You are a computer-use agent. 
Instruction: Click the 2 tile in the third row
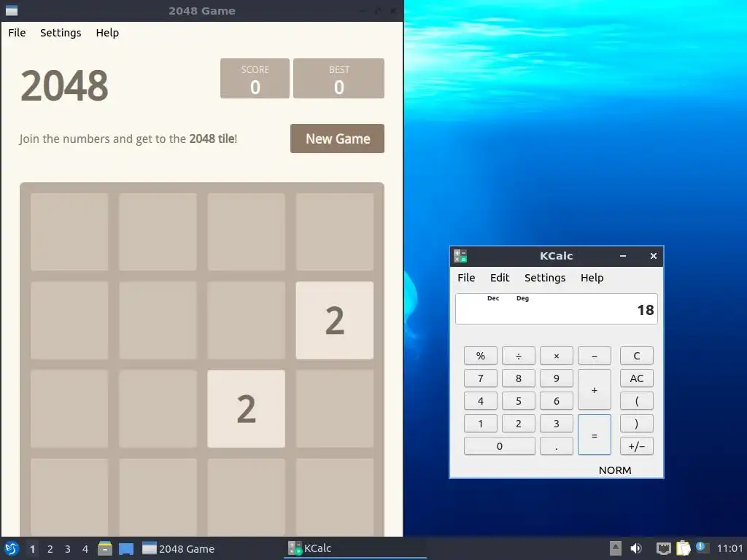(x=247, y=408)
